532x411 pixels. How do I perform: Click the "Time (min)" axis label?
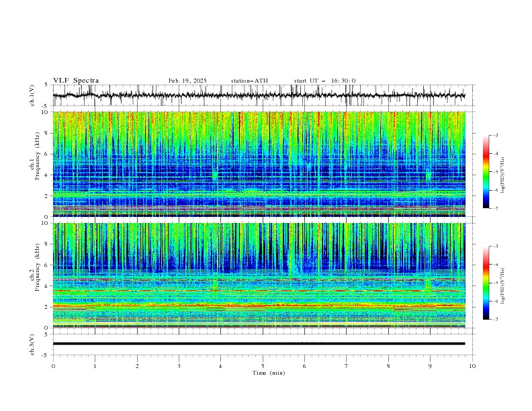(269, 373)
